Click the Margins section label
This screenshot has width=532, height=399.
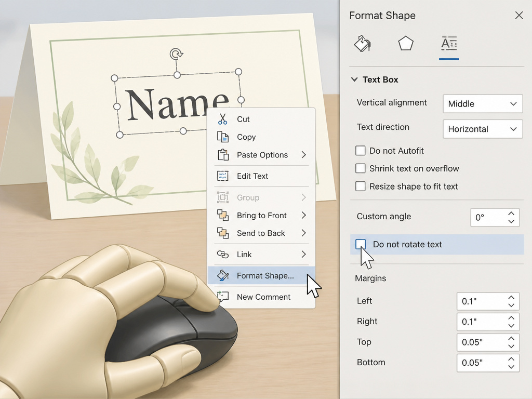coord(370,278)
